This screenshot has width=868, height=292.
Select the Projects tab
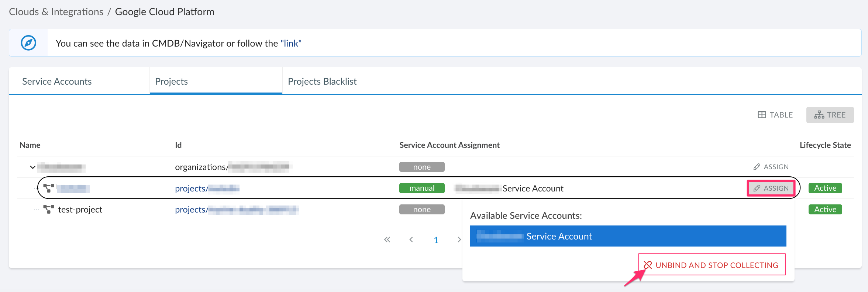pos(171,81)
